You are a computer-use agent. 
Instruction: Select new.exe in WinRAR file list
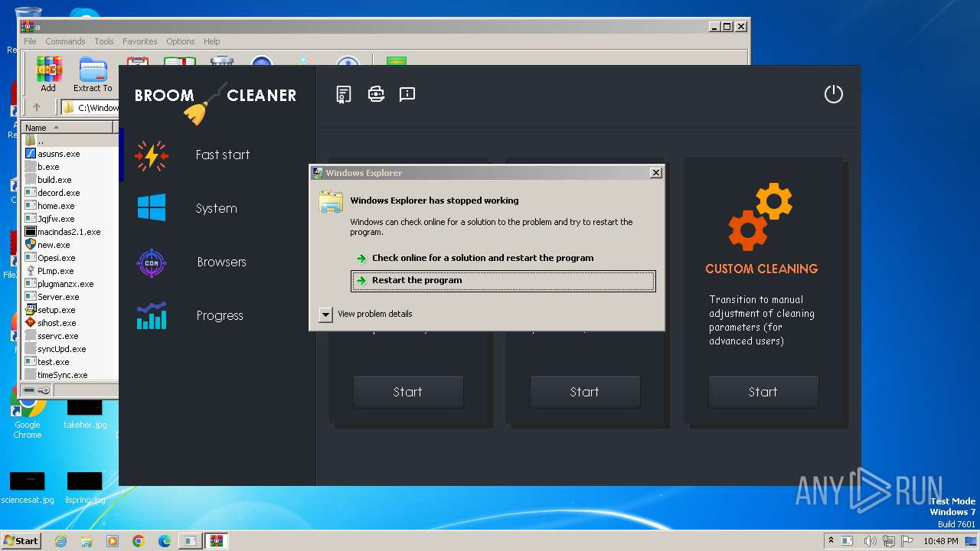54,245
